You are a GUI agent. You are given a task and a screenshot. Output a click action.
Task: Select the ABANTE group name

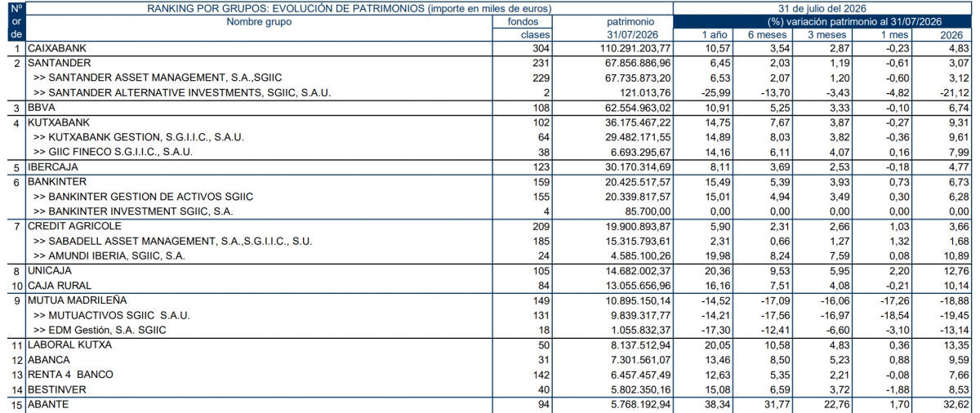point(48,404)
